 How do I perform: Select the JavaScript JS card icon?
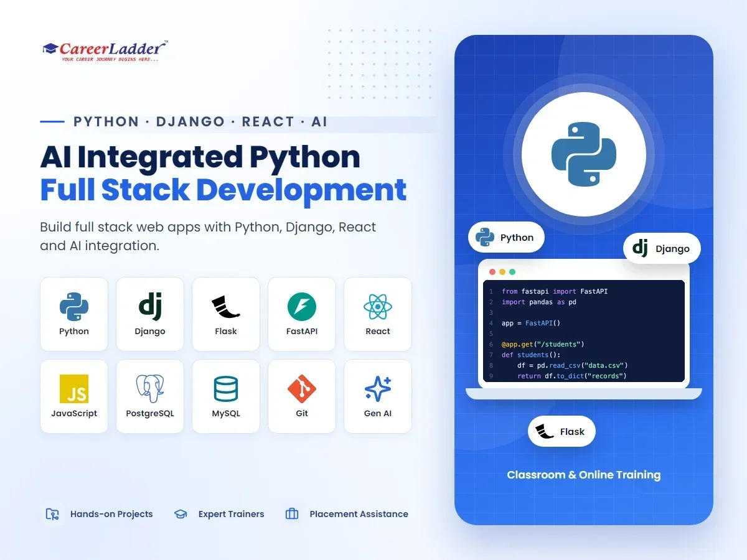[74, 389]
